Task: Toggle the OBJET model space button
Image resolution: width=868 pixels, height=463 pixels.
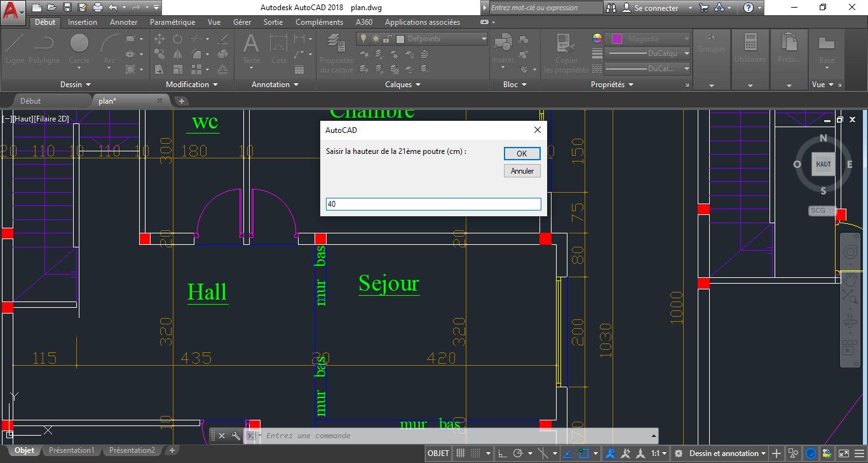Action: click(438, 453)
